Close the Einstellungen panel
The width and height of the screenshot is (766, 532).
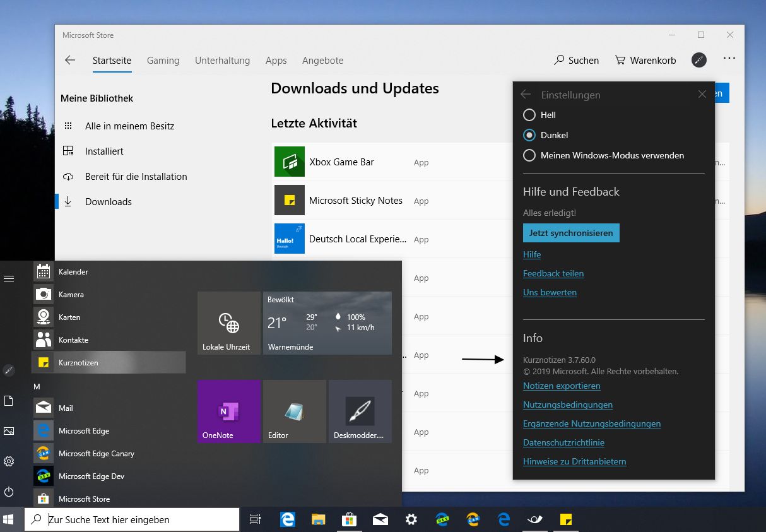[702, 95]
